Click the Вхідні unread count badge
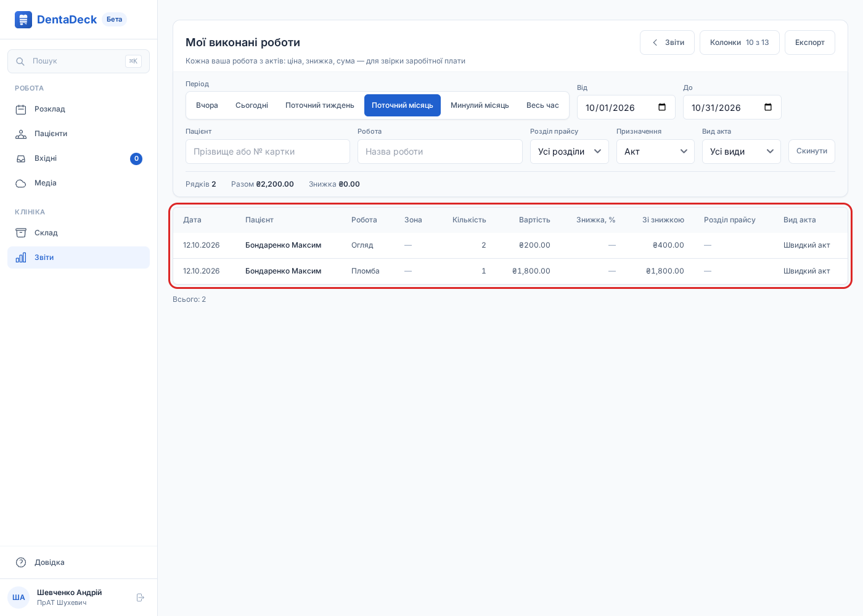863x616 pixels. click(136, 159)
